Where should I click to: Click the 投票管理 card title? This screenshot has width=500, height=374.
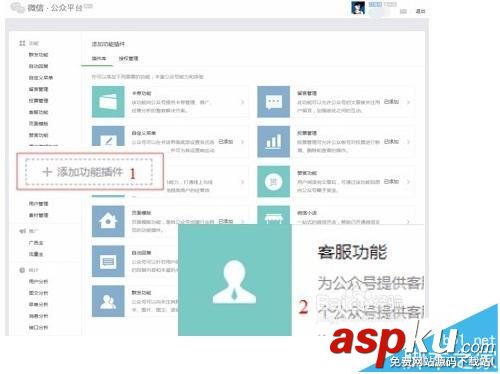(x=307, y=133)
